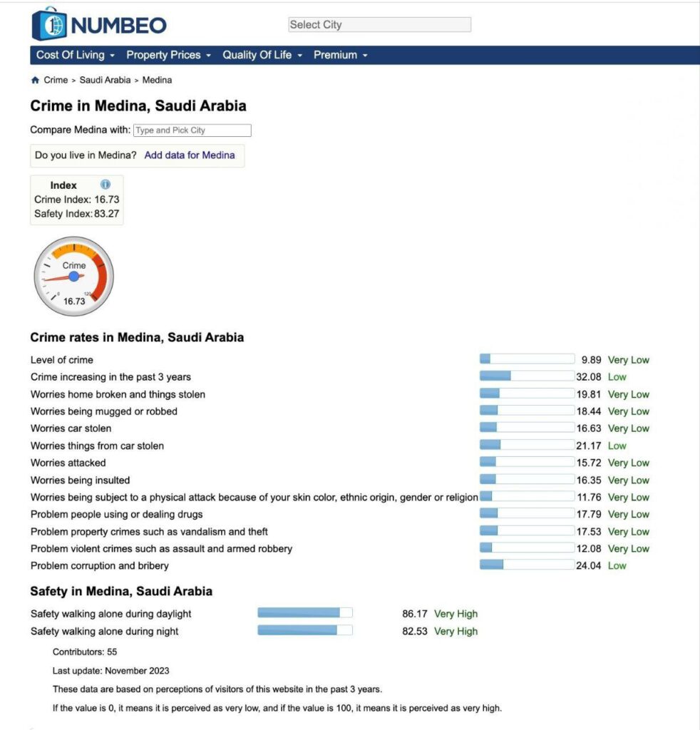Click Worries being mugged or robbed
Image resolution: width=700 pixels, height=730 pixels.
(x=104, y=411)
